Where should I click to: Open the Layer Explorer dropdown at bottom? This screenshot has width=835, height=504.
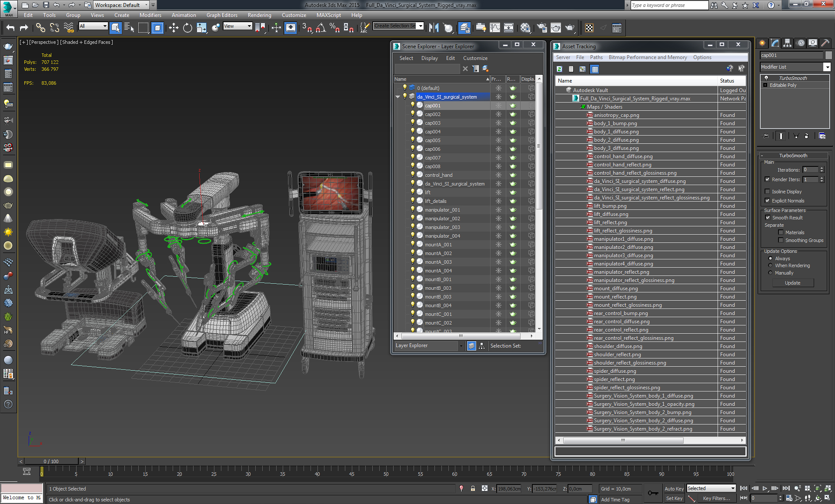tap(461, 346)
